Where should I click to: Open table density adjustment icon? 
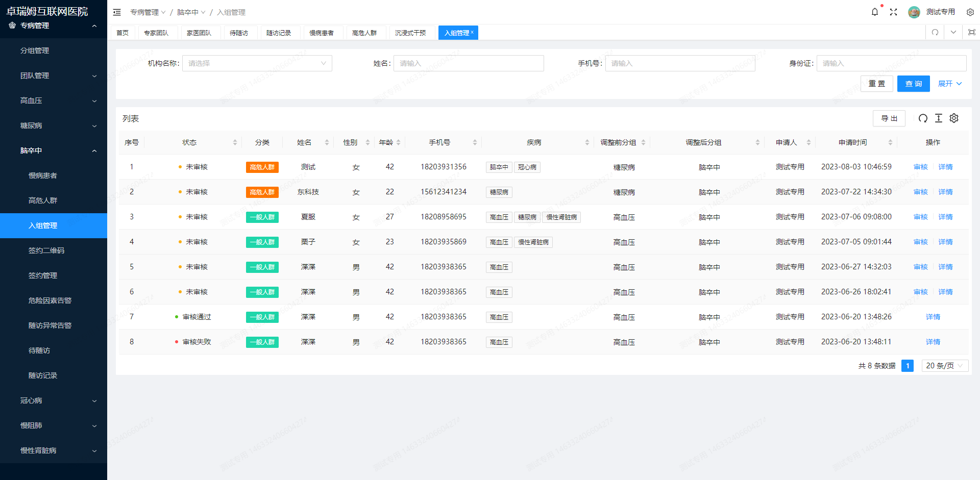938,118
